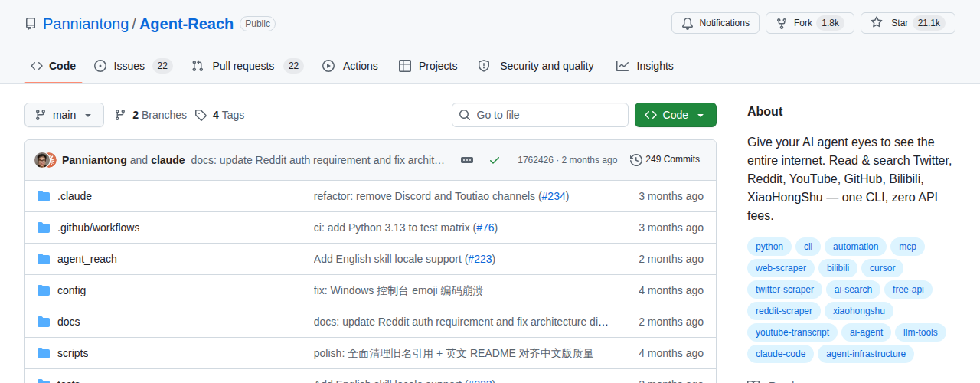Click the repository icon beside Panniantong
Image resolution: width=980 pixels, height=383 pixels.
31,24
